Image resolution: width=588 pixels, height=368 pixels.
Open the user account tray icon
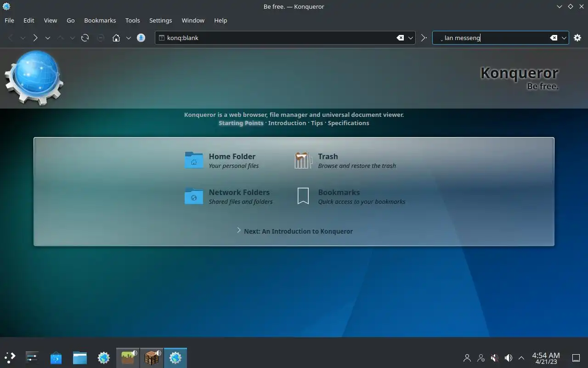(x=467, y=358)
